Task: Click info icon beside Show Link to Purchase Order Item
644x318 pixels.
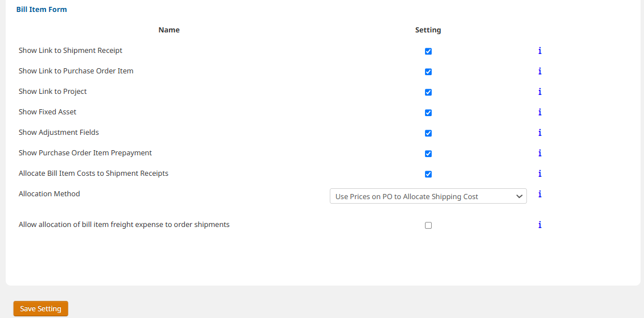Action: coord(540,71)
